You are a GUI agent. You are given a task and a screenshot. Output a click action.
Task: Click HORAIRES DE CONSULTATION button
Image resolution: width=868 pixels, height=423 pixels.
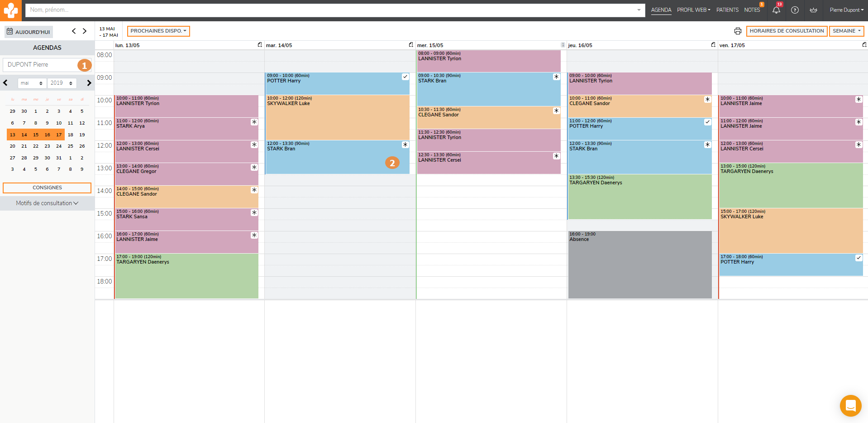coord(787,31)
